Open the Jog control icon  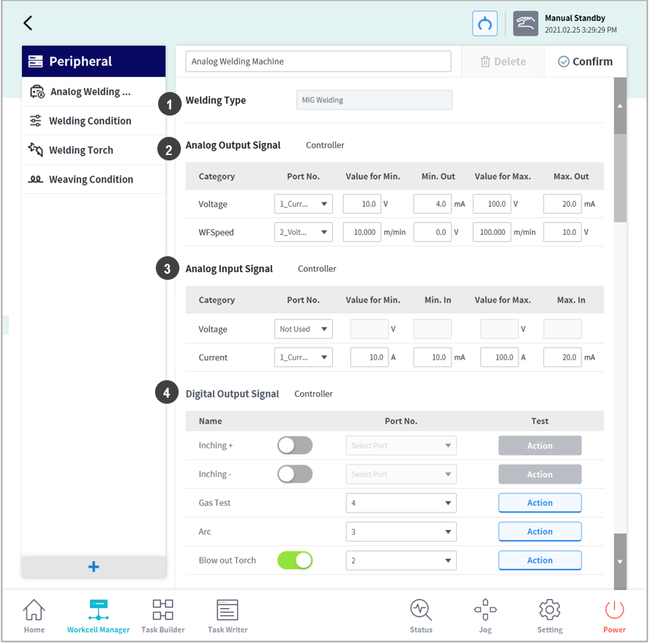pyautogui.click(x=485, y=615)
